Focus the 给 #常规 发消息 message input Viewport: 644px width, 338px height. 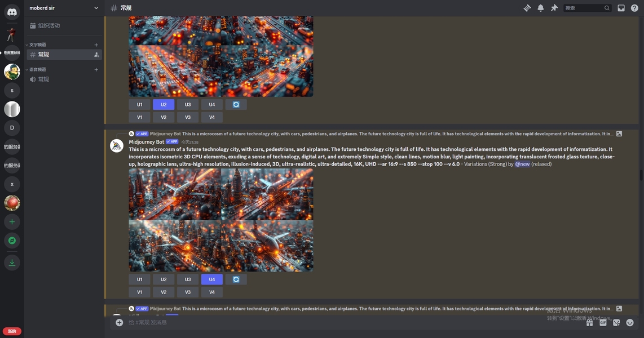point(353,322)
